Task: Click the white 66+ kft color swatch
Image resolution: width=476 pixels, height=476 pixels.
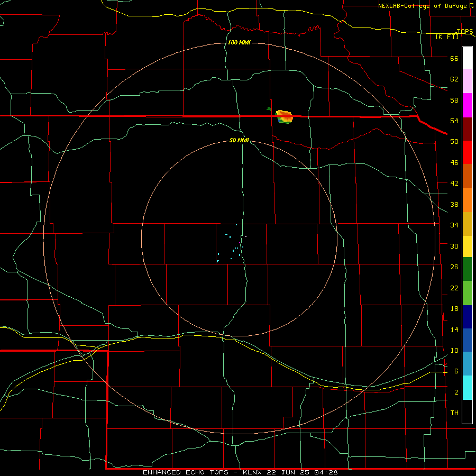Action: click(467, 58)
